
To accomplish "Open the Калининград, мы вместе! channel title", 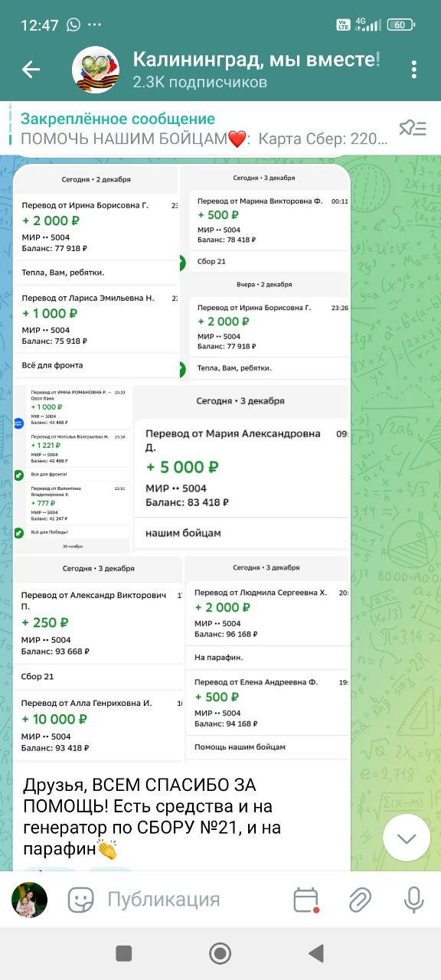I will pyautogui.click(x=256, y=59).
